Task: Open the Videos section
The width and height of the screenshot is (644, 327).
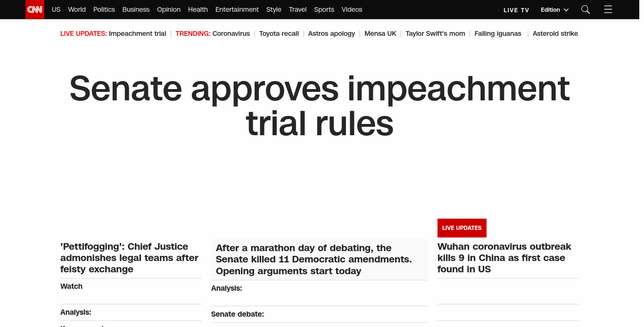Action: click(352, 9)
